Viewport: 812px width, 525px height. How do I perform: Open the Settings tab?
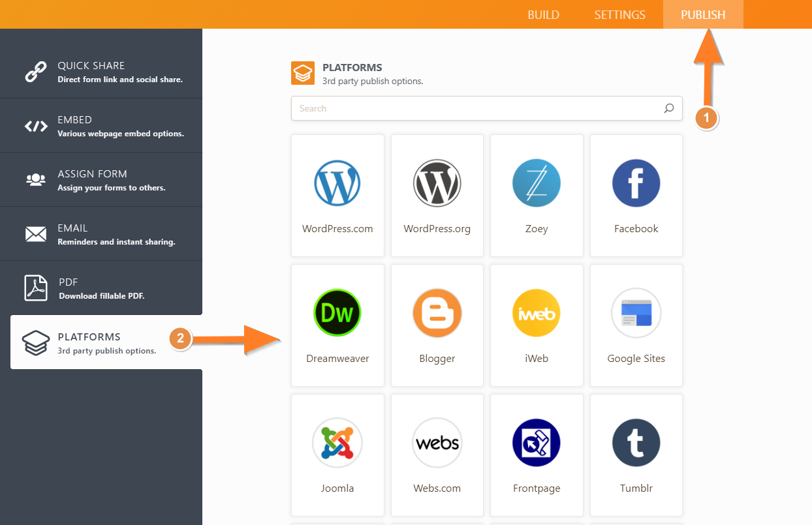pyautogui.click(x=619, y=14)
